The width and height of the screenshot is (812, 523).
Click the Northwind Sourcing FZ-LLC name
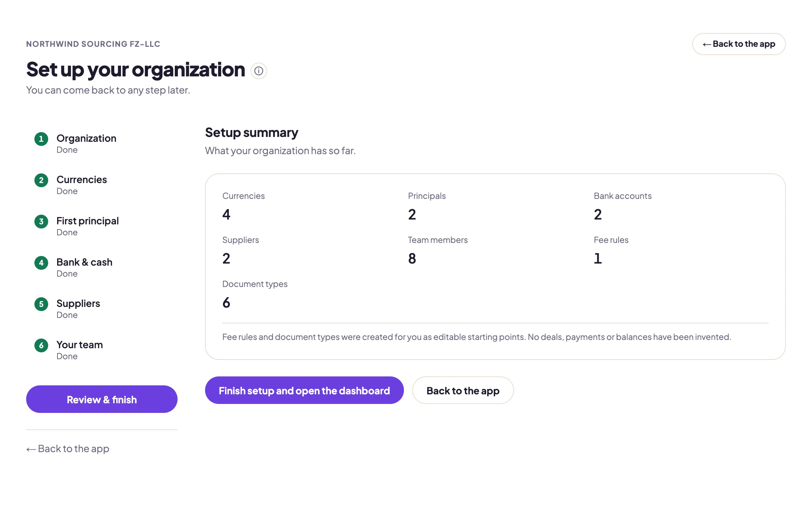(x=93, y=44)
